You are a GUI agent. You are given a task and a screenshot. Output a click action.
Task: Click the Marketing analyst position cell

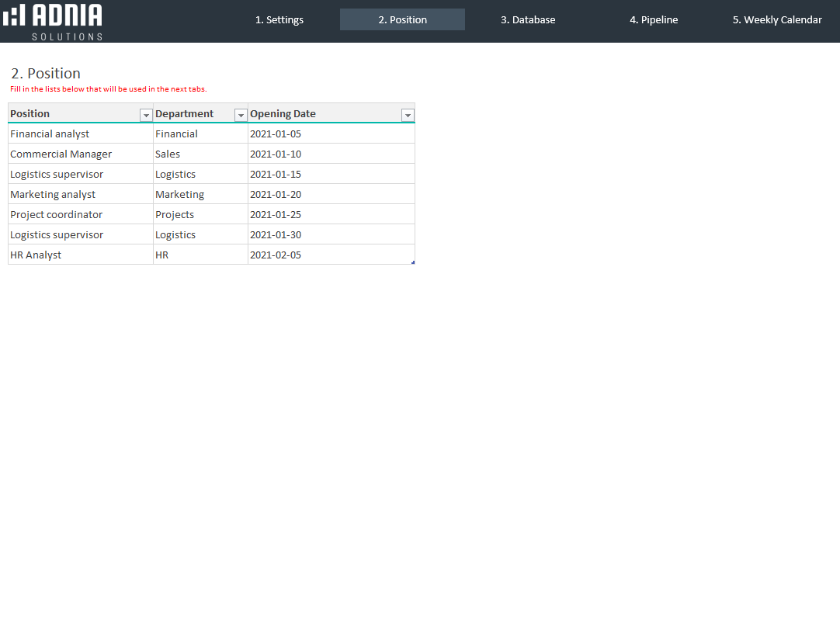pyautogui.click(x=53, y=195)
